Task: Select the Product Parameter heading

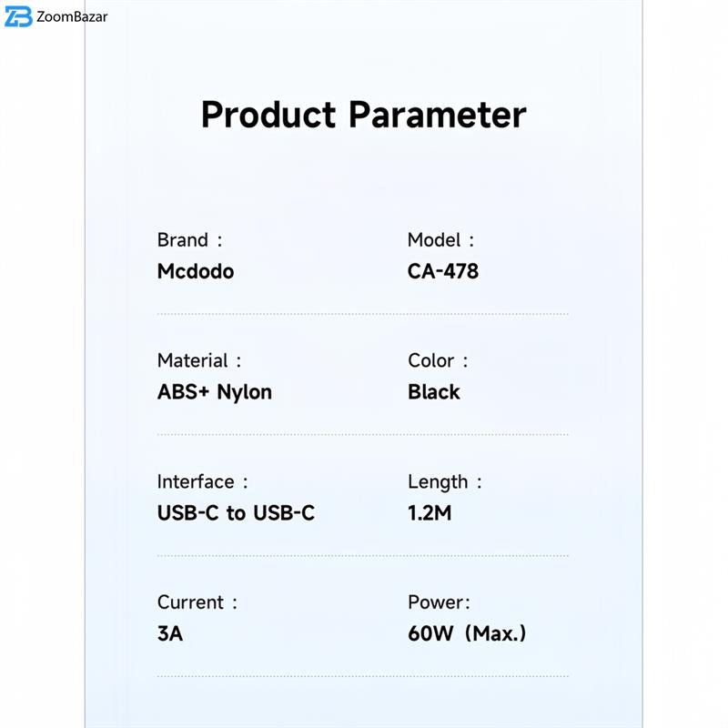Action: pyautogui.click(x=363, y=116)
